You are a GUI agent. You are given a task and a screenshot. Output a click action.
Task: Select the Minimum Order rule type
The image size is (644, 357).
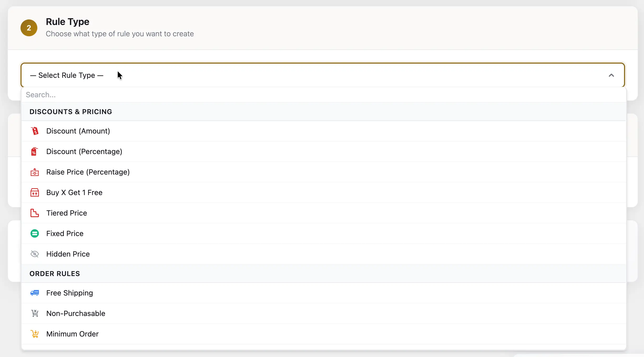pyautogui.click(x=72, y=334)
